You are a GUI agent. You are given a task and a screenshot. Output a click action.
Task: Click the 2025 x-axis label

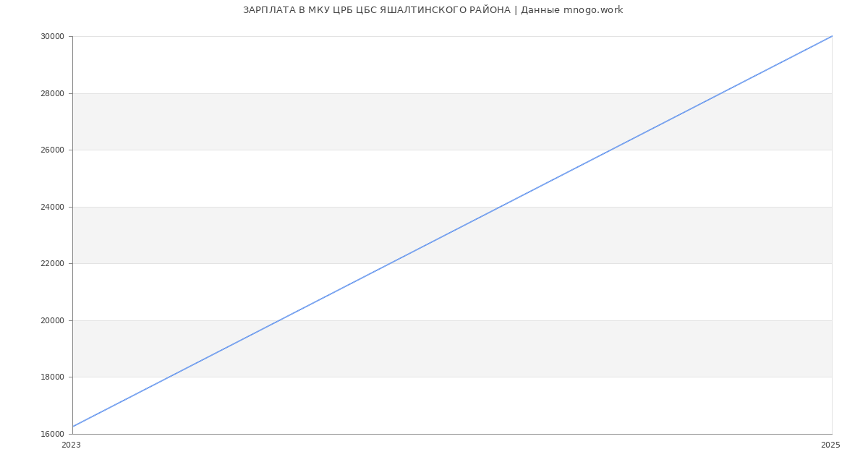point(830,445)
